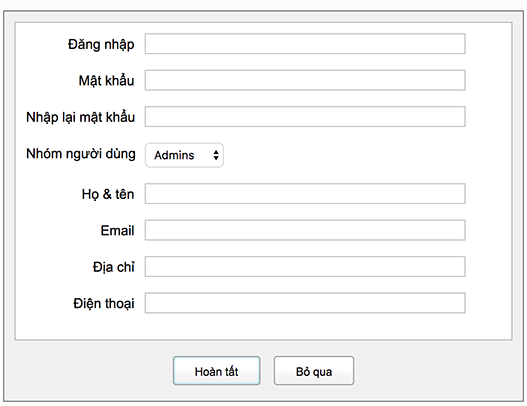Click the Nhập lại mật khẩu field

(305, 117)
